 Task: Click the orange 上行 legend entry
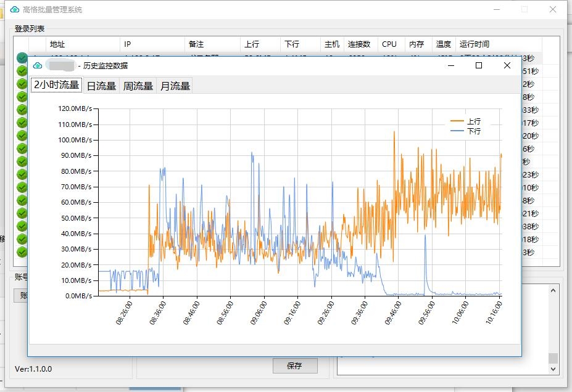tap(466, 121)
